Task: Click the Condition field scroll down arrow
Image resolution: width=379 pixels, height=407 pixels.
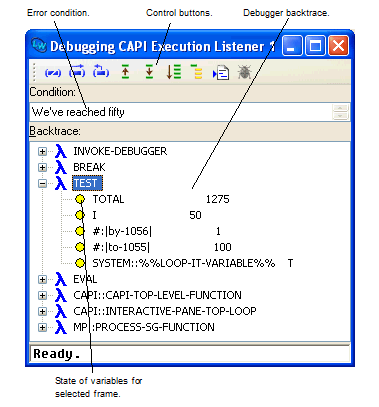Action: click(340, 116)
